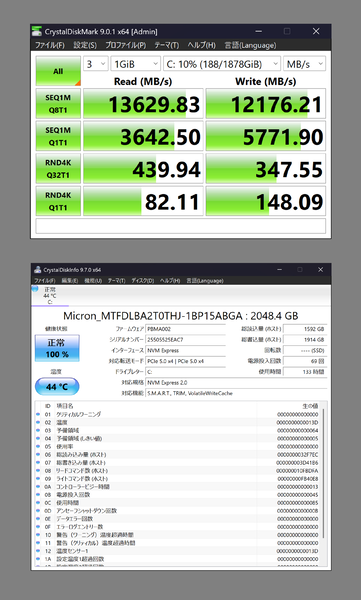
Task: Open the test count dropdown showing 3
Action: (x=96, y=64)
